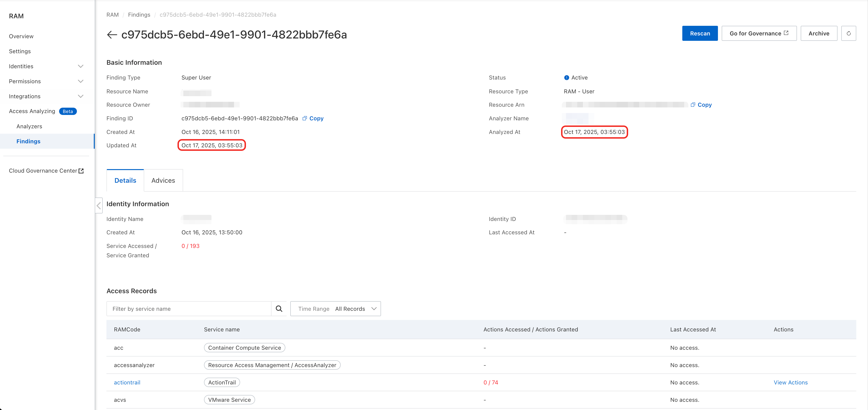
Task: Click the Filter by service name field
Action: pyautogui.click(x=189, y=308)
